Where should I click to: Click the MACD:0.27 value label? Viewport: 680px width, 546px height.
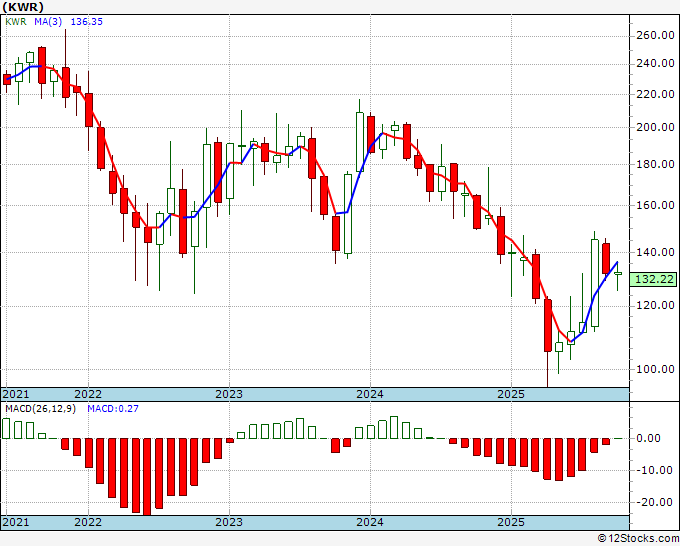pos(113,409)
